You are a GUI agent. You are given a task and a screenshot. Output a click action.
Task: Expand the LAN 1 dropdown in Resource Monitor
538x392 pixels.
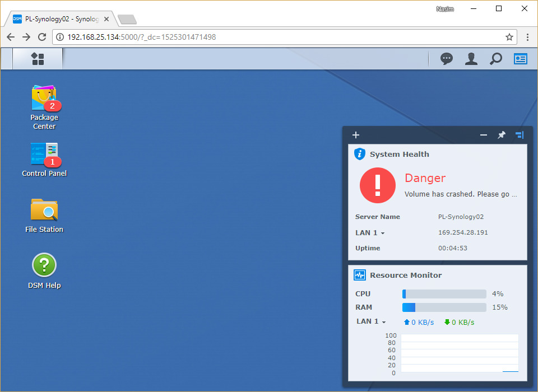click(371, 321)
